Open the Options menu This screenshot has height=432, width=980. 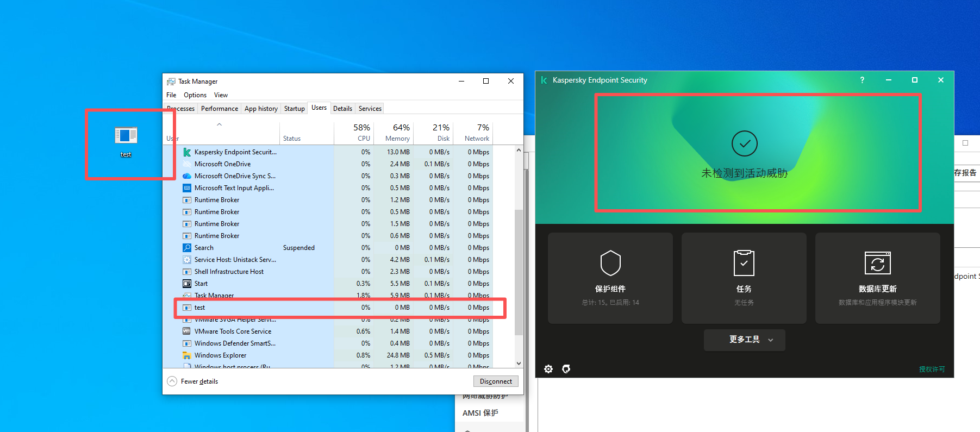pos(195,95)
